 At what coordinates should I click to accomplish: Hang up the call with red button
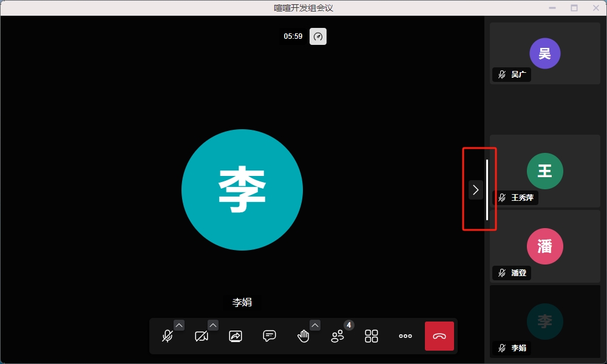(439, 336)
